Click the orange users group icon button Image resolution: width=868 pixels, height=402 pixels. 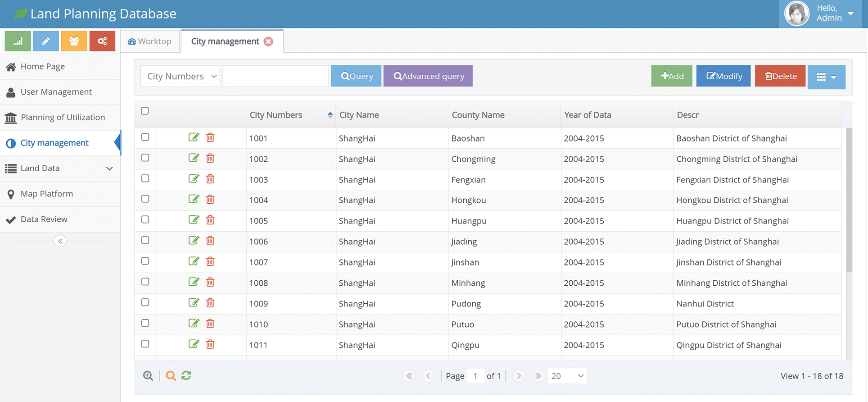(x=74, y=41)
